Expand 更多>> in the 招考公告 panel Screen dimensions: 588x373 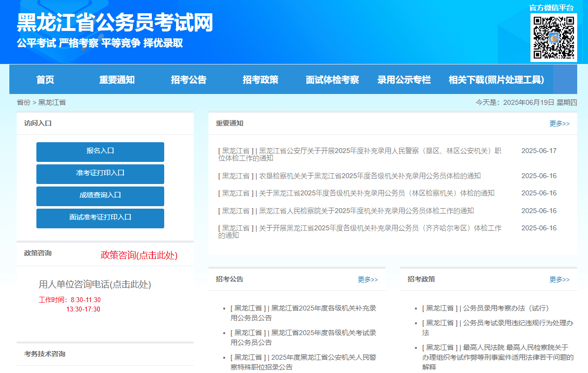tap(368, 280)
